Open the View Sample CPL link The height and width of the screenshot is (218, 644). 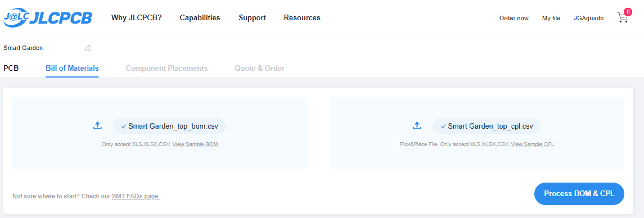coord(533,144)
